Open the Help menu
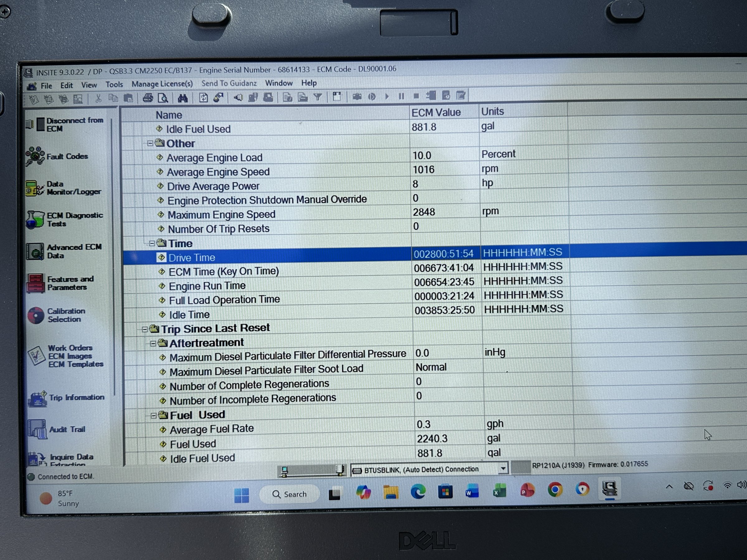This screenshot has height=560, width=747. 309,83
